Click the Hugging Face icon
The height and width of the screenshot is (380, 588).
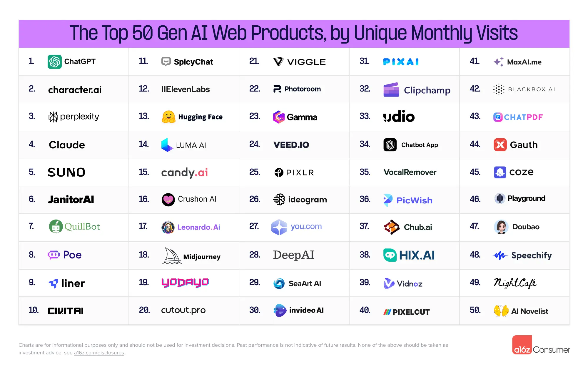167,117
